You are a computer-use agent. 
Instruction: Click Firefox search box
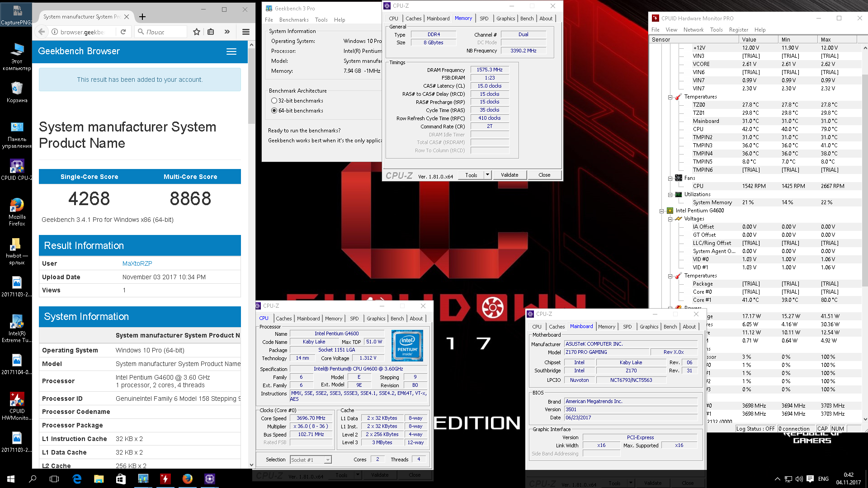(x=160, y=32)
